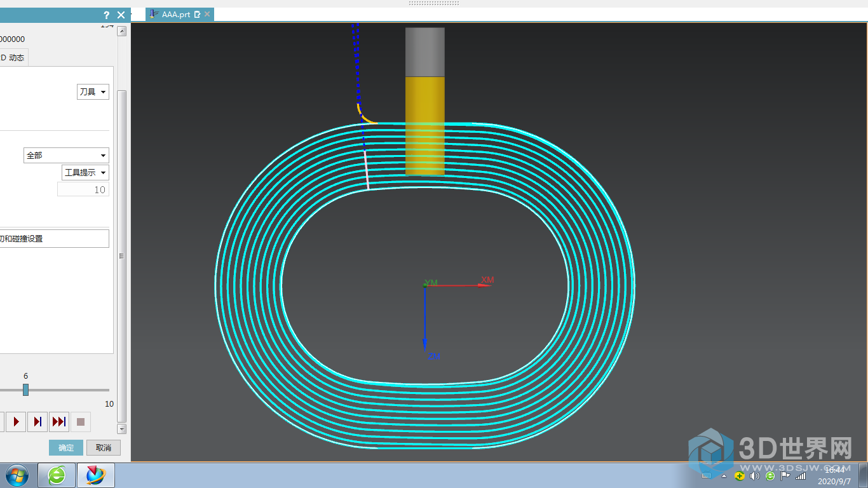Click the input field showing 10
Screen dimensions: 868x488
click(x=83, y=189)
